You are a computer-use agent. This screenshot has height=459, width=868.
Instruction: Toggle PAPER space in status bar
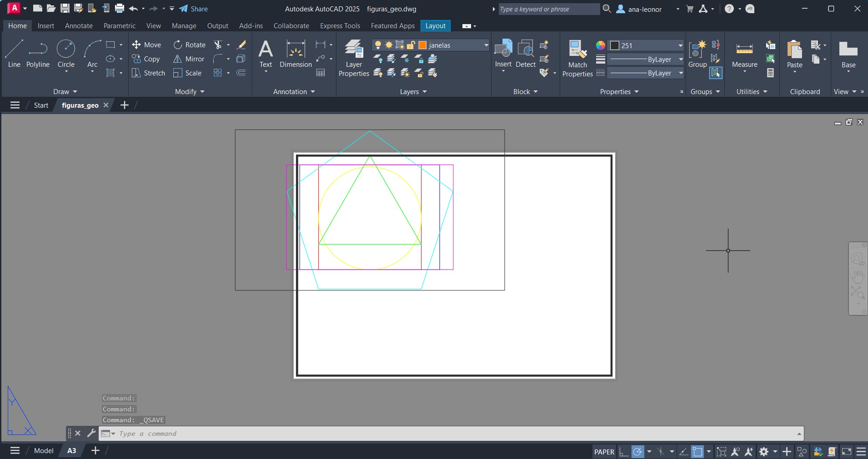[604, 452]
